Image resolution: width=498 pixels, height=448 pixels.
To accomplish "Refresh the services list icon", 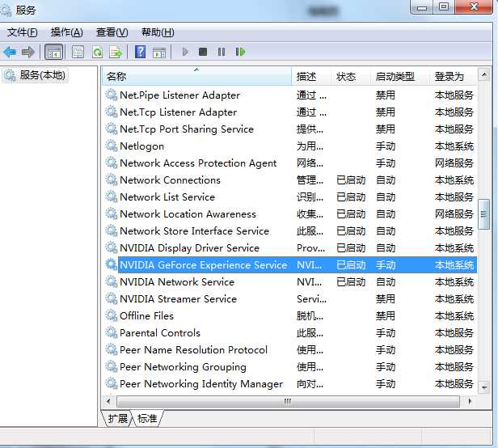I will pyautogui.click(x=97, y=52).
